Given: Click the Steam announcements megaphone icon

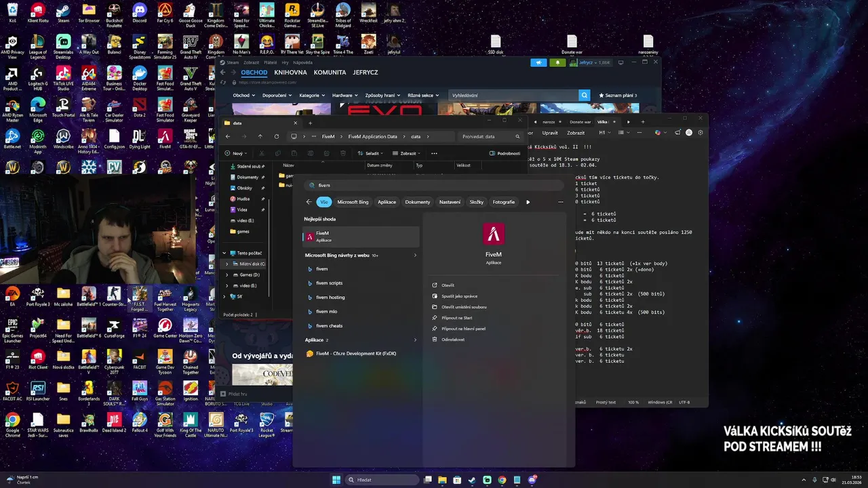Looking at the screenshot, I should (x=538, y=62).
